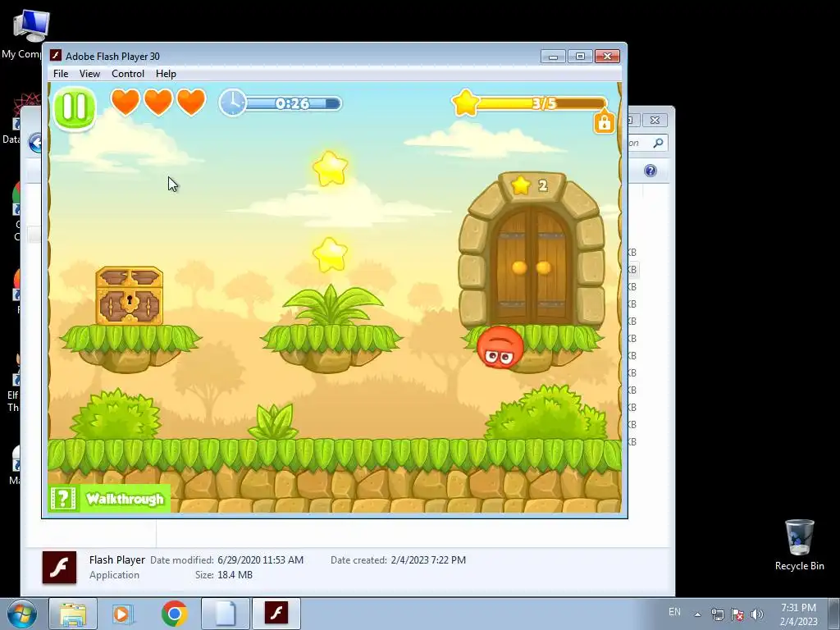Open the Control menu
The width and height of the screenshot is (840, 630).
(127, 73)
